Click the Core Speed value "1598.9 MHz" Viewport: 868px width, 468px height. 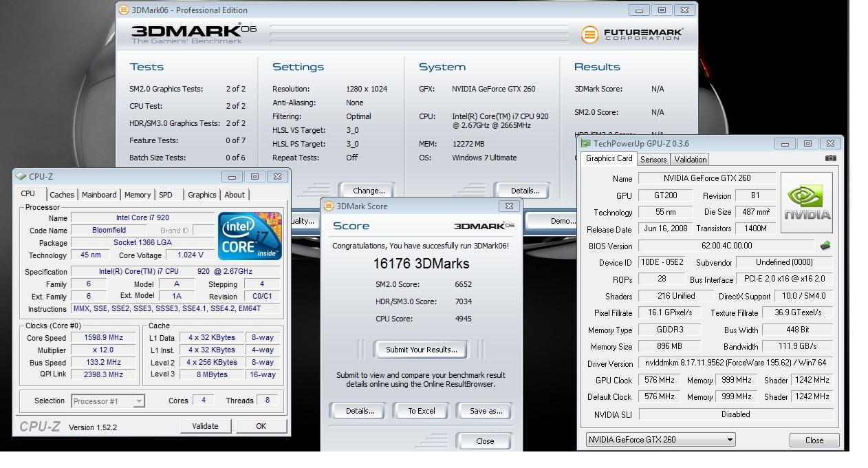coord(102,338)
